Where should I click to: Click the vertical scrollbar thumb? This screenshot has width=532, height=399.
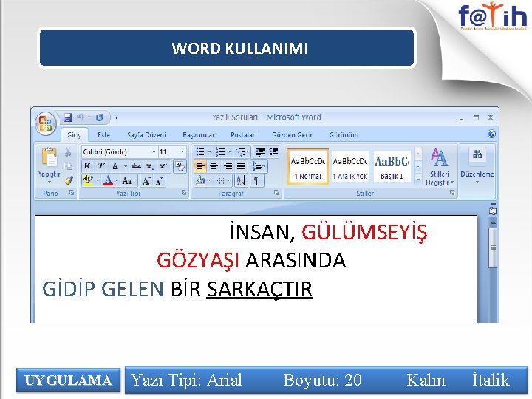(493, 248)
